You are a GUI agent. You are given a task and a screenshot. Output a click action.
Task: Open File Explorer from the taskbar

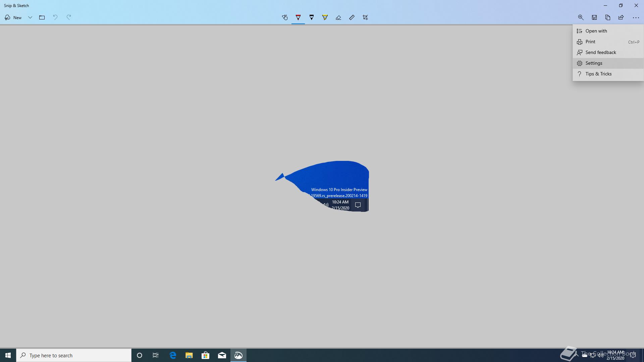click(189, 355)
